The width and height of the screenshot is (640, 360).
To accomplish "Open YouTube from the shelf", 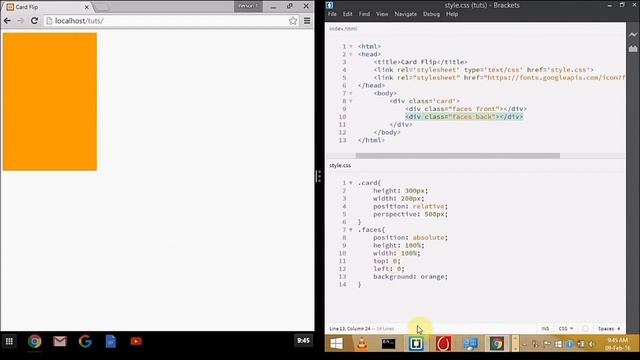I will (x=136, y=341).
